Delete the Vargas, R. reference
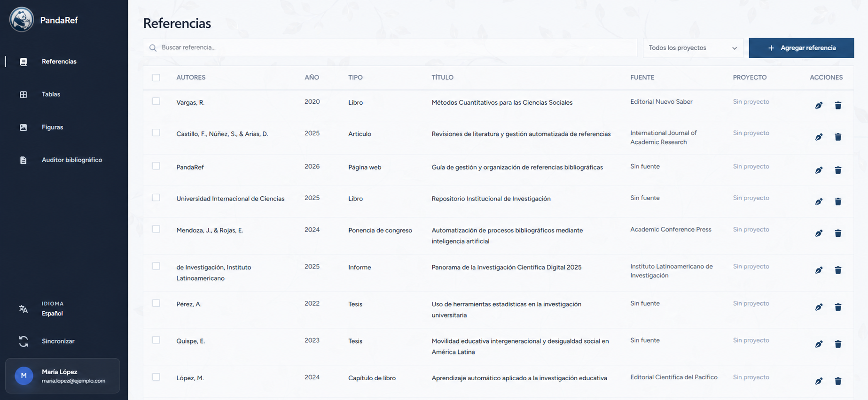 (838, 106)
